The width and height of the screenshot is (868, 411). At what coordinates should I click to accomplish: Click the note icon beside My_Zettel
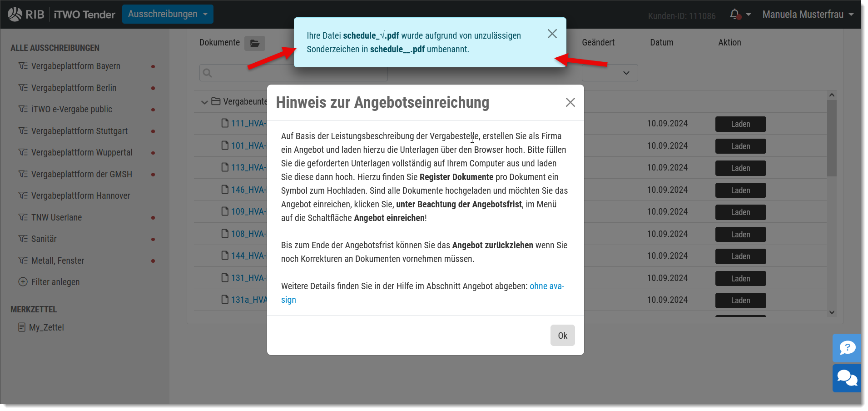coord(22,327)
